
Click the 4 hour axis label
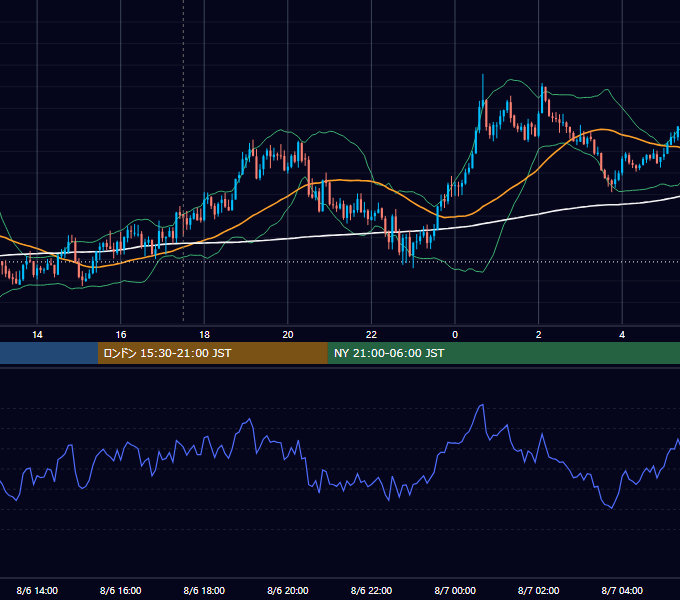tap(622, 335)
